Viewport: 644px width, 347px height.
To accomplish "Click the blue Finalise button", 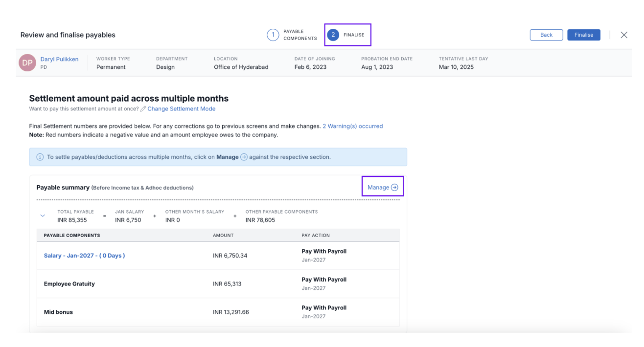I will point(583,35).
